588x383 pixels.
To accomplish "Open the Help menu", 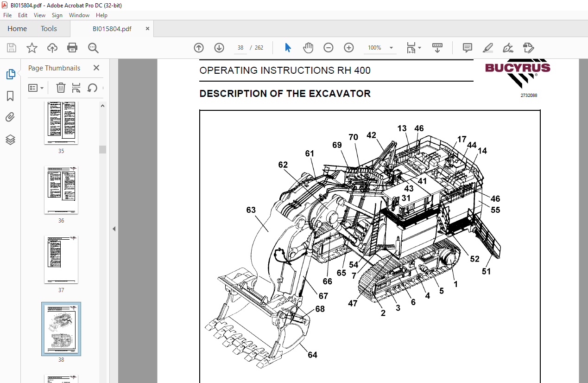I will tap(101, 15).
